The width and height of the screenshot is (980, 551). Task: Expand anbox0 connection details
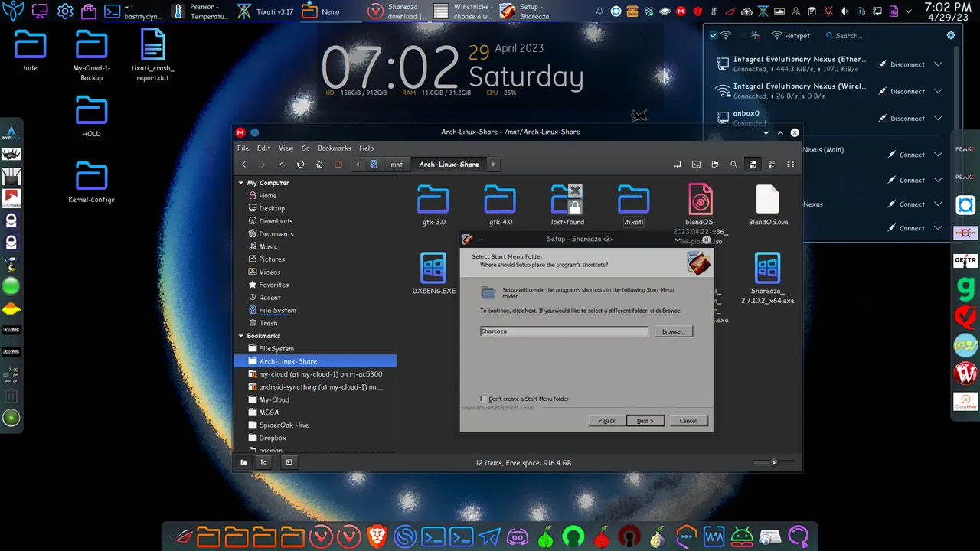938,119
